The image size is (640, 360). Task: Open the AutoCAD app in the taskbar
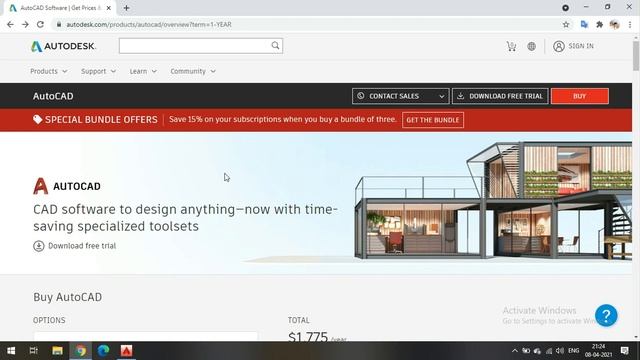pyautogui.click(x=127, y=351)
